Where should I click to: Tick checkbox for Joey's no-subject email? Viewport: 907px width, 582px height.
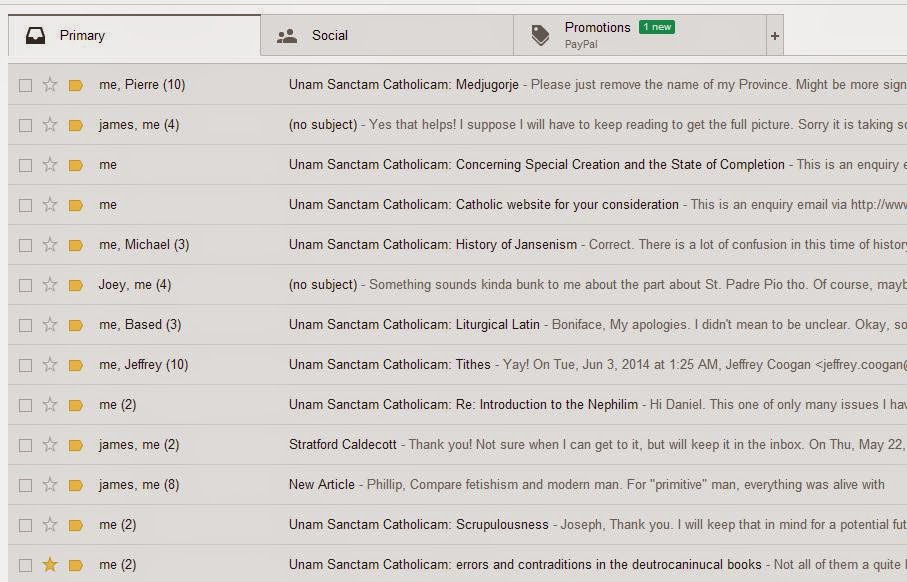coord(25,285)
